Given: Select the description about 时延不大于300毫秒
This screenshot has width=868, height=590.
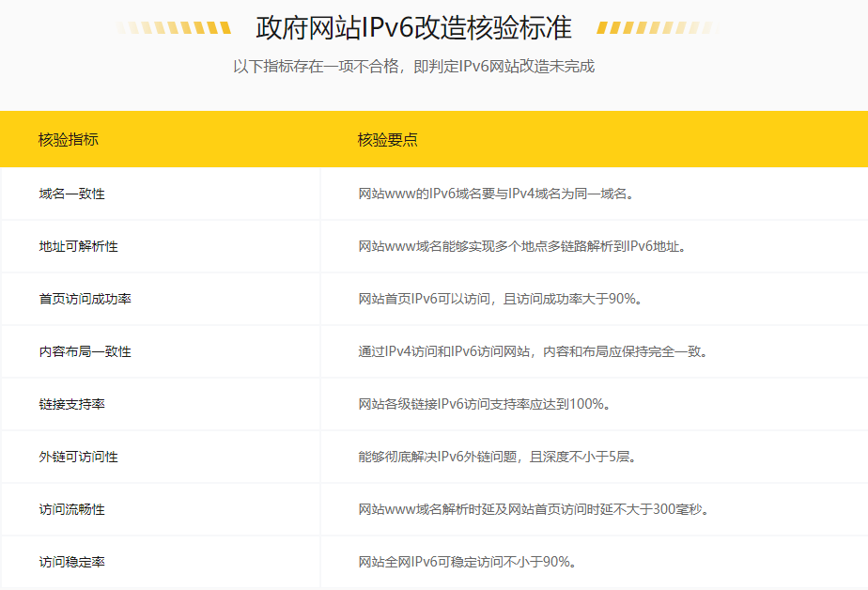Looking at the screenshot, I should coord(533,509).
